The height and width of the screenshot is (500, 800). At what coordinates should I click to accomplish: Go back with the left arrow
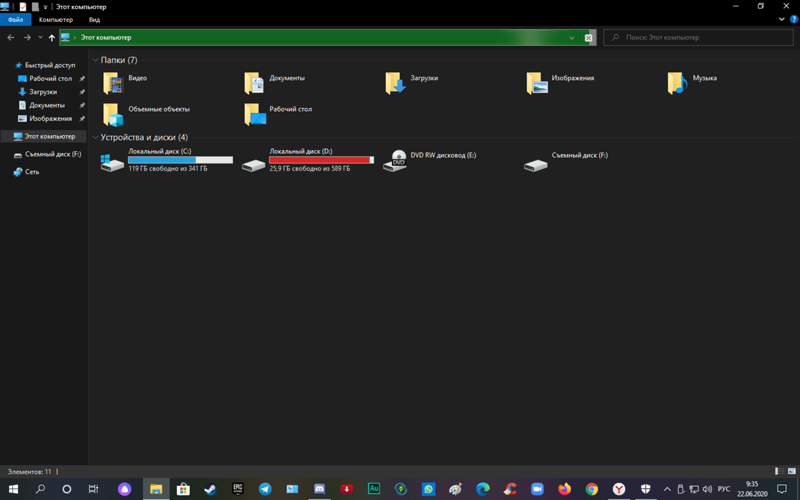(x=11, y=37)
